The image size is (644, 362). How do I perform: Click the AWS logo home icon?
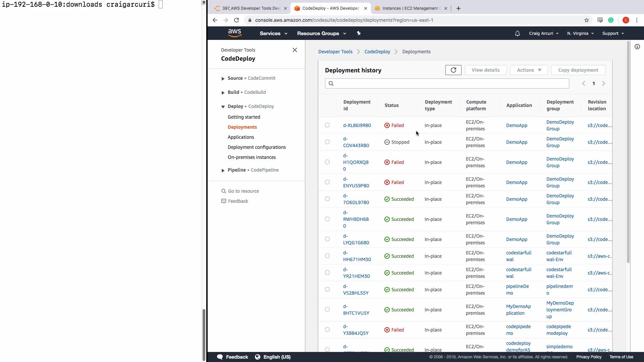pos(234,33)
